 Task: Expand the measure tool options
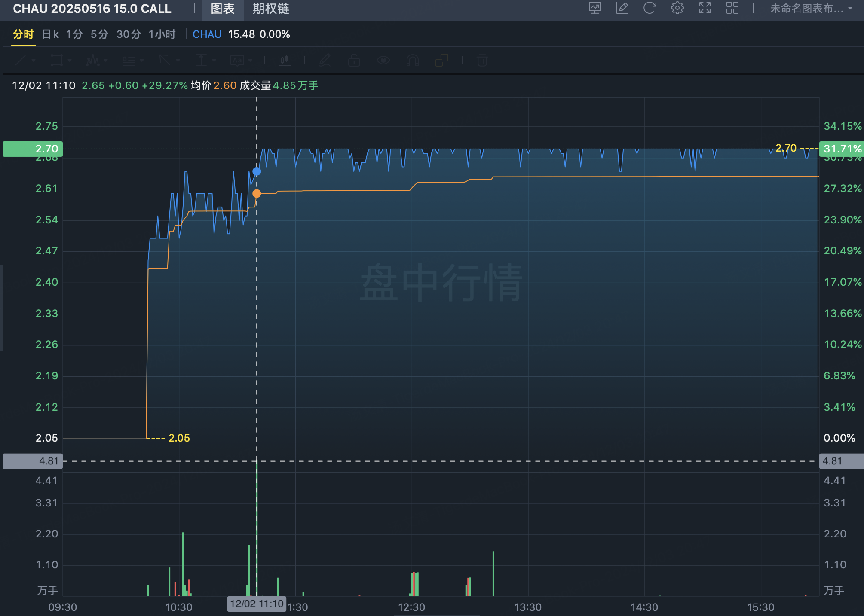[214, 61]
